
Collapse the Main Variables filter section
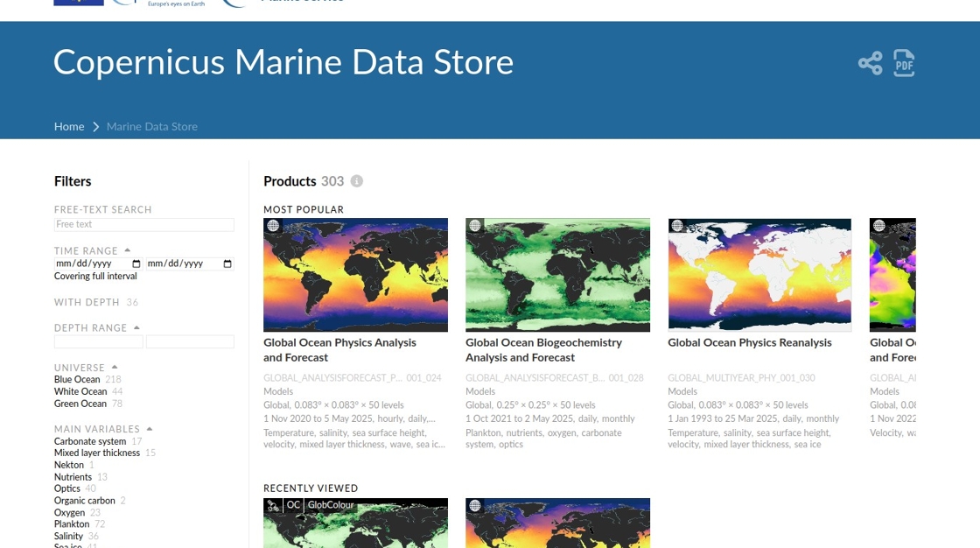click(150, 429)
